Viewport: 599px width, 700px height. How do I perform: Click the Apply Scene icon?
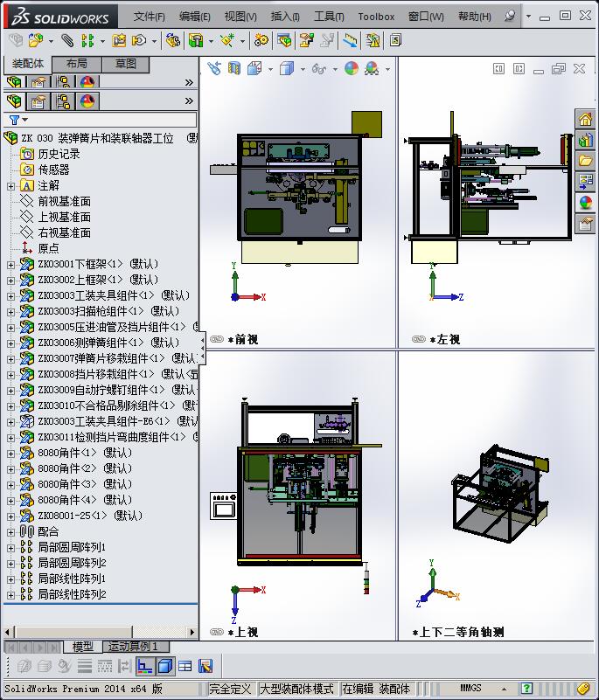tap(372, 69)
